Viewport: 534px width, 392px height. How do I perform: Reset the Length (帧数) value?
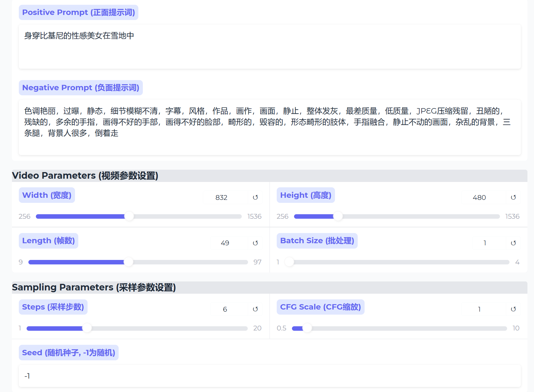[255, 243]
